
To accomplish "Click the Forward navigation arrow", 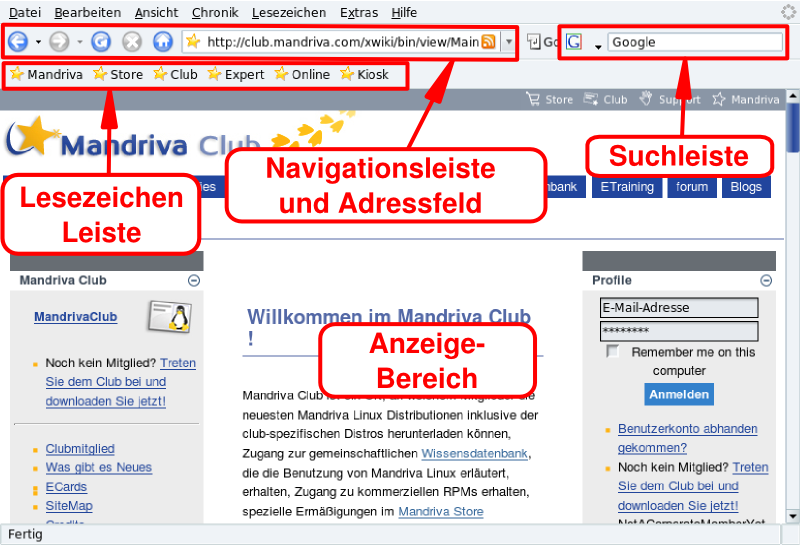I will (59, 41).
